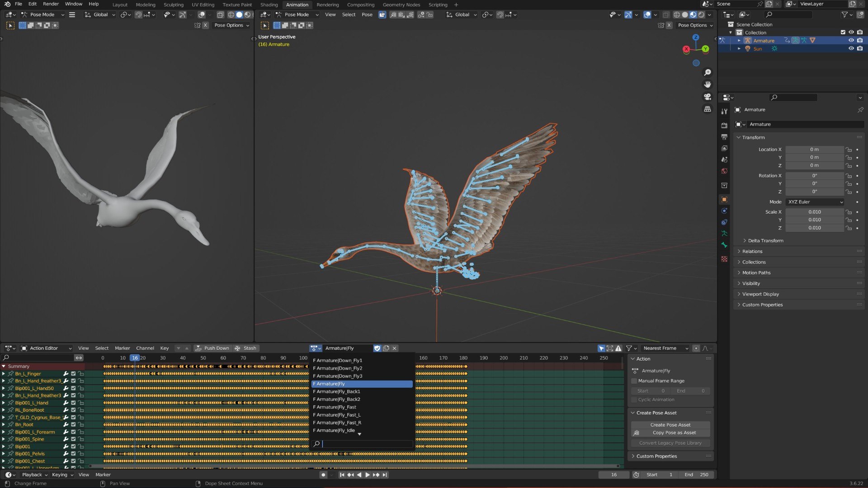The width and height of the screenshot is (868, 488).
Task: Open the World properties tab
Action: 724,171
